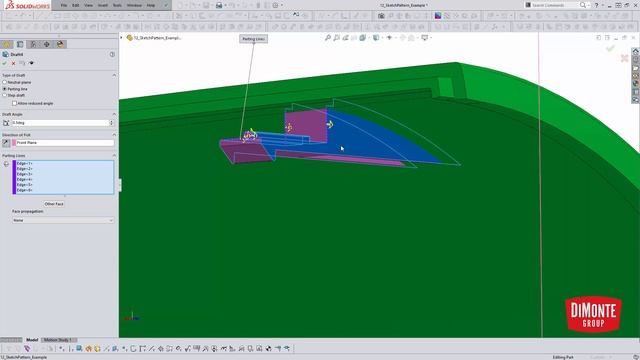Collapse the Draft Angle section
Image resolution: width=640 pixels, height=360 pixels.
[114, 114]
